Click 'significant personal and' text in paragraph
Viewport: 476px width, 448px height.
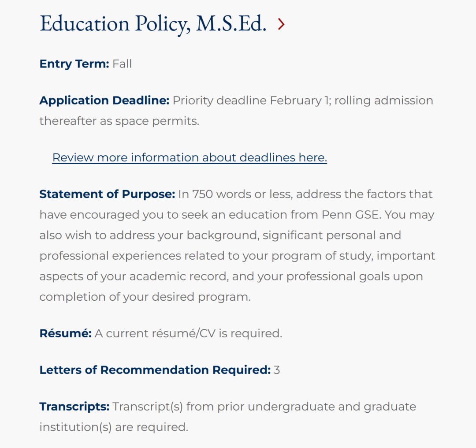(x=331, y=235)
